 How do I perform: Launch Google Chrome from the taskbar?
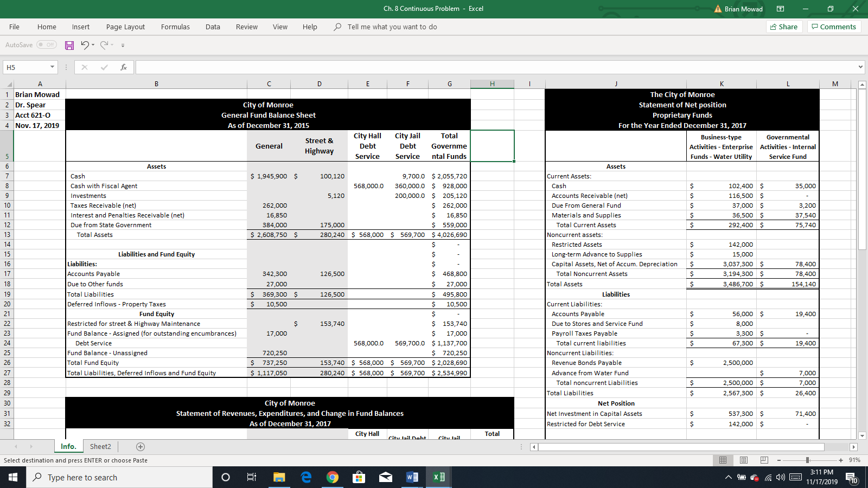click(333, 477)
